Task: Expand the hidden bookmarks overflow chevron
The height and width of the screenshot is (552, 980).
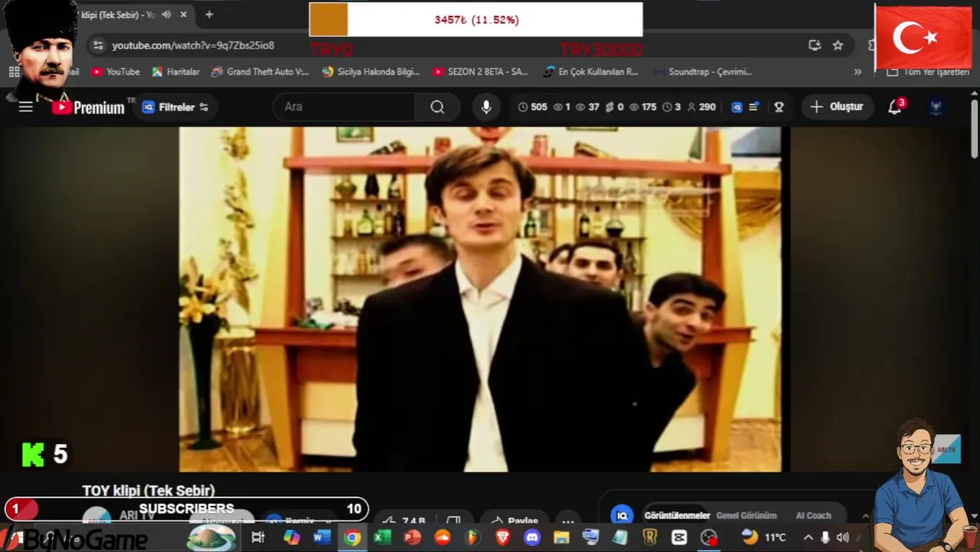Action: (857, 71)
